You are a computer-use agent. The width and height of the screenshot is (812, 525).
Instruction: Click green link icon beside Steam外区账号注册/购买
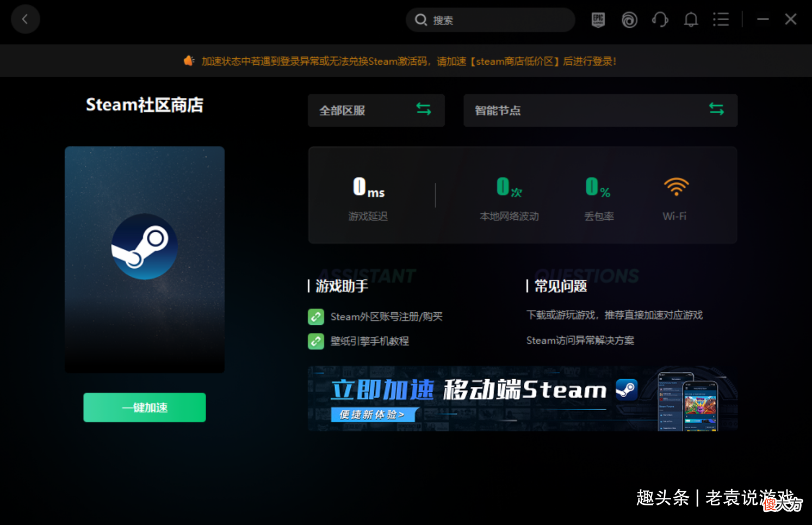[x=316, y=317]
